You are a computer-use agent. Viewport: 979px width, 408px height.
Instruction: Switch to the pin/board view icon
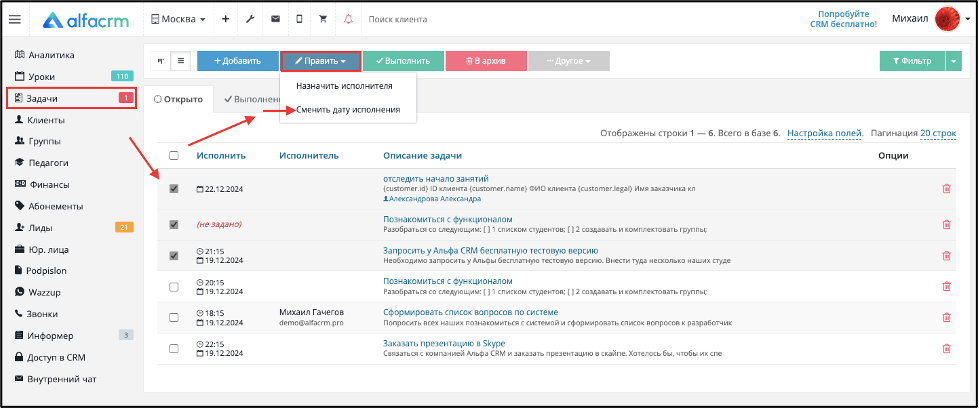161,61
